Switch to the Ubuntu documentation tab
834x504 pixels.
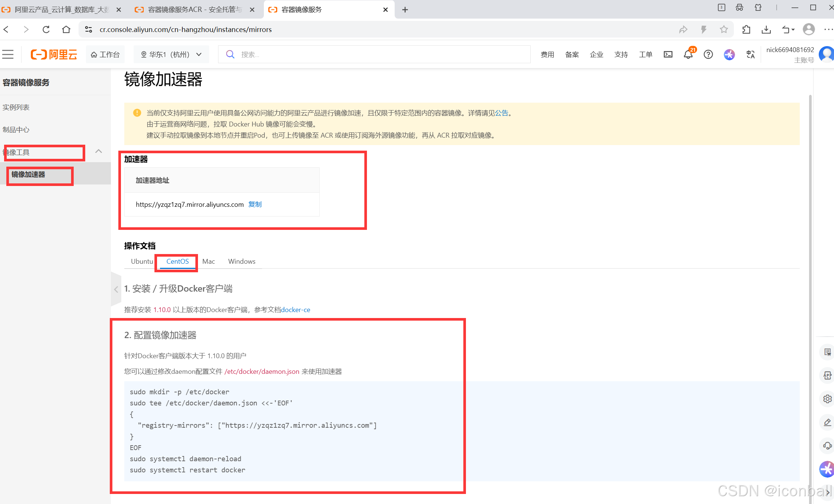[x=142, y=261]
